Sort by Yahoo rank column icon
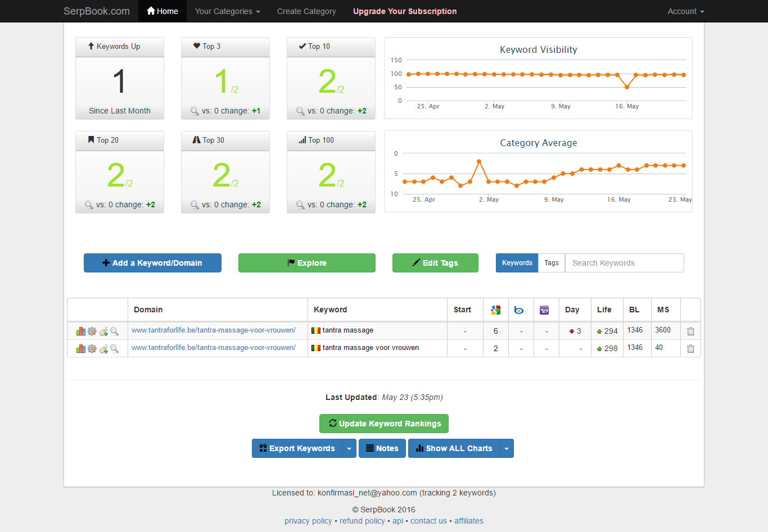This screenshot has width=768, height=532. coord(544,310)
